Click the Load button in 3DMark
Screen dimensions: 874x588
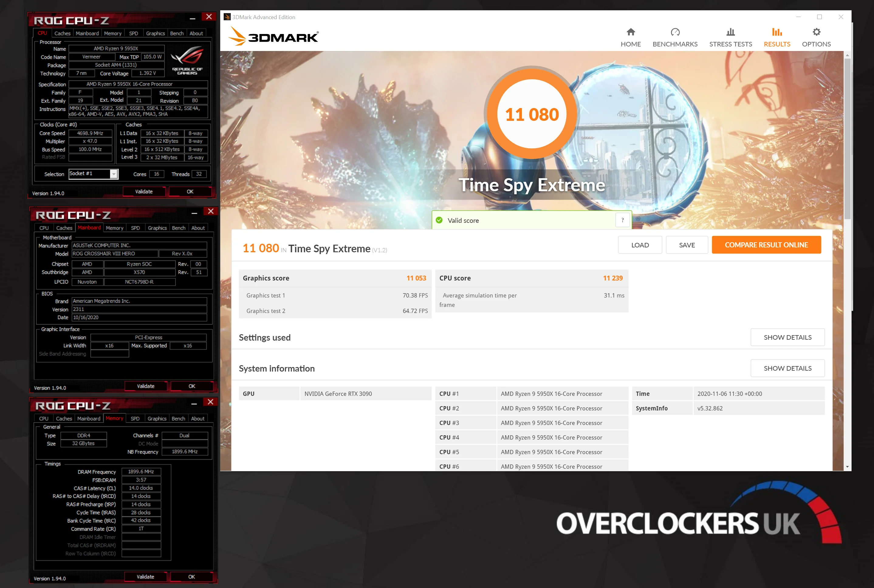(x=640, y=245)
